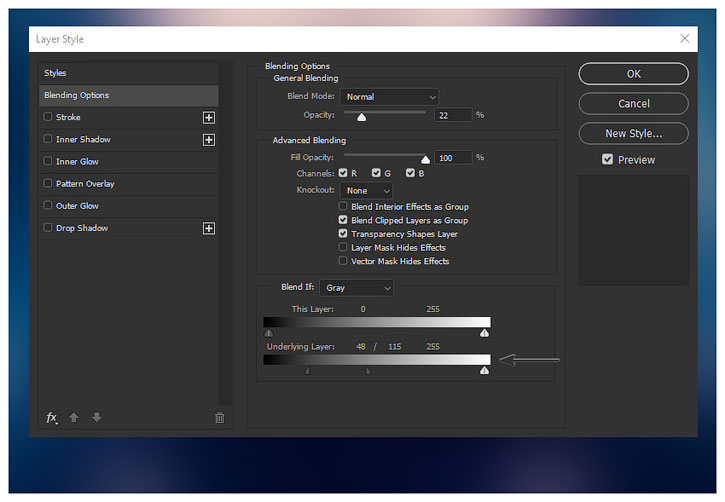
Task: Click the New Style... button
Action: [x=633, y=133]
